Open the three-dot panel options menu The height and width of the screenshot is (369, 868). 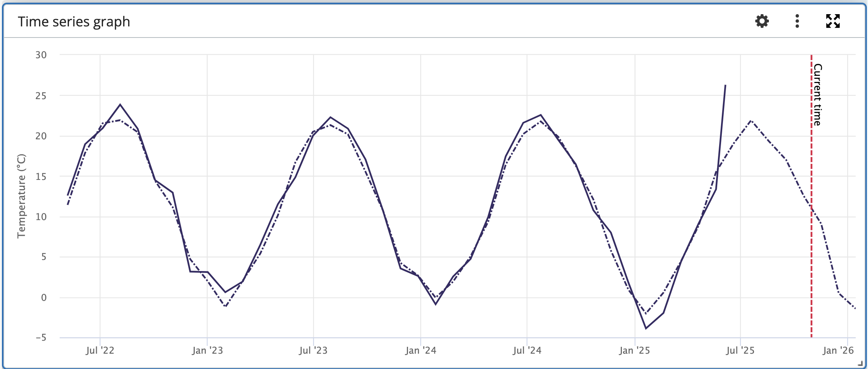[797, 22]
